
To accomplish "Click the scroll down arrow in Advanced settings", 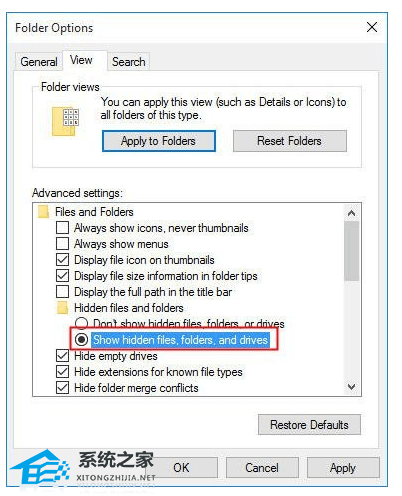I will tap(351, 387).
